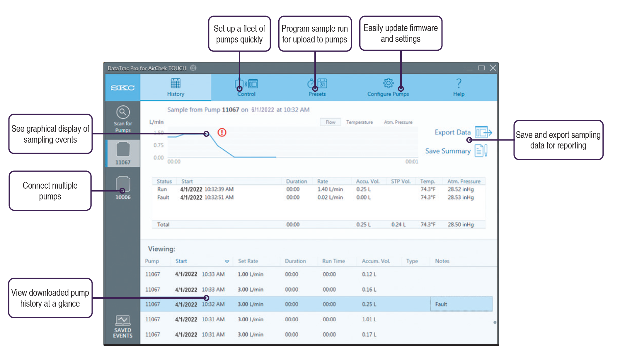Viewport: 620px width, 364px height.
Task: Click the Run Time column header
Action: tap(333, 261)
